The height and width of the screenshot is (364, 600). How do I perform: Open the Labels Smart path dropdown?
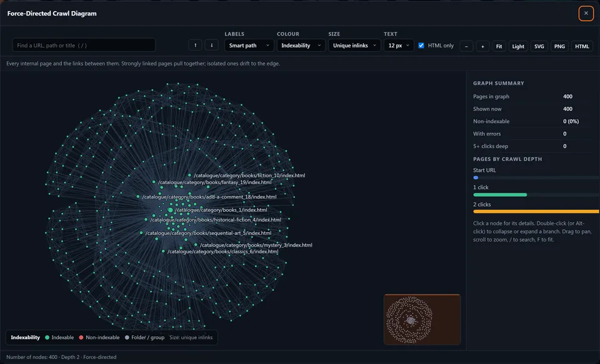pyautogui.click(x=249, y=46)
